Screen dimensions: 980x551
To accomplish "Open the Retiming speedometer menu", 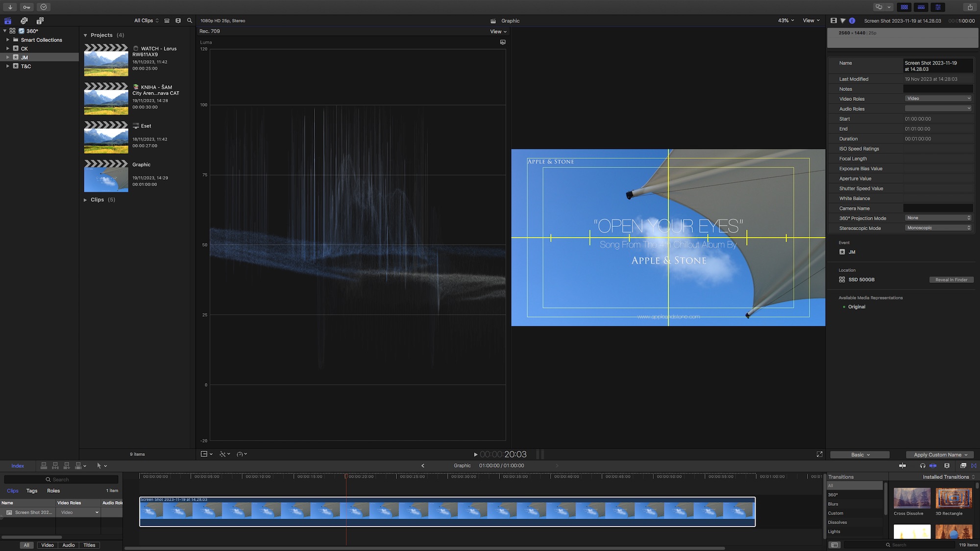I will pyautogui.click(x=242, y=454).
